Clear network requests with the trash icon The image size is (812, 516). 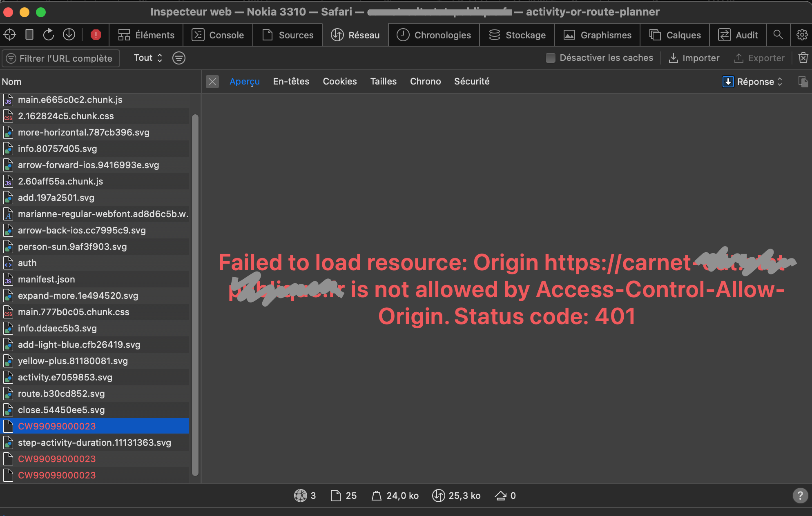click(x=803, y=58)
